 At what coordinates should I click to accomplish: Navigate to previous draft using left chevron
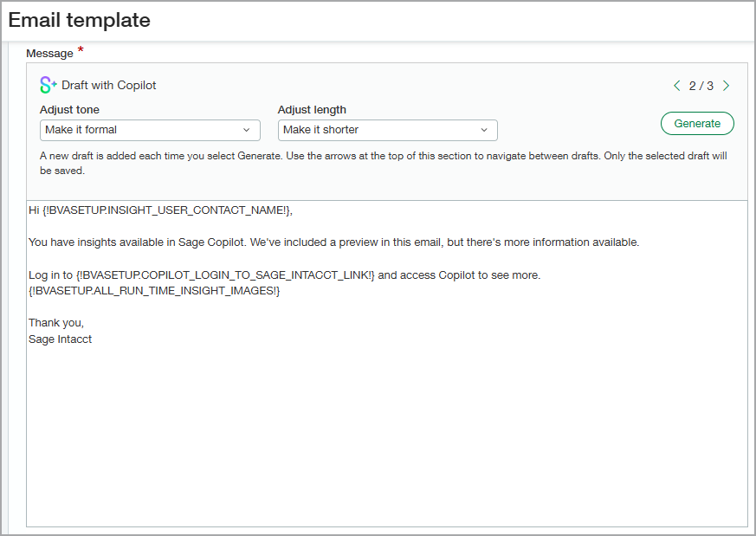point(677,85)
